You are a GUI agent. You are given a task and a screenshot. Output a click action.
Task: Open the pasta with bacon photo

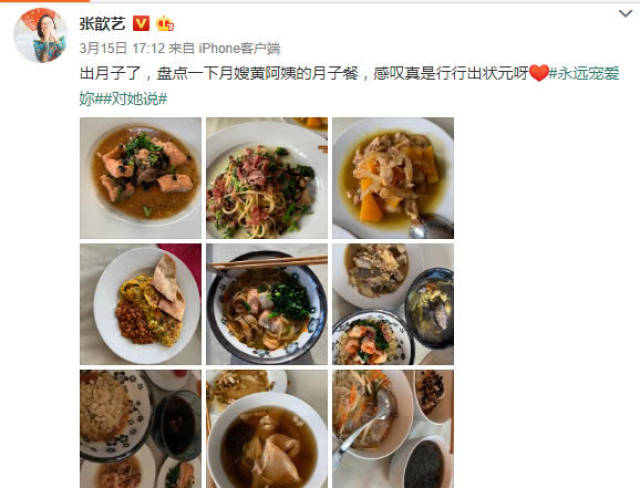click(x=267, y=178)
